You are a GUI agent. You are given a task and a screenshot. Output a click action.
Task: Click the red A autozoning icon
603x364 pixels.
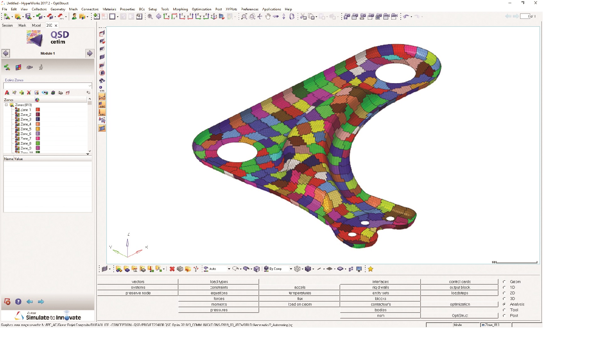(7, 93)
